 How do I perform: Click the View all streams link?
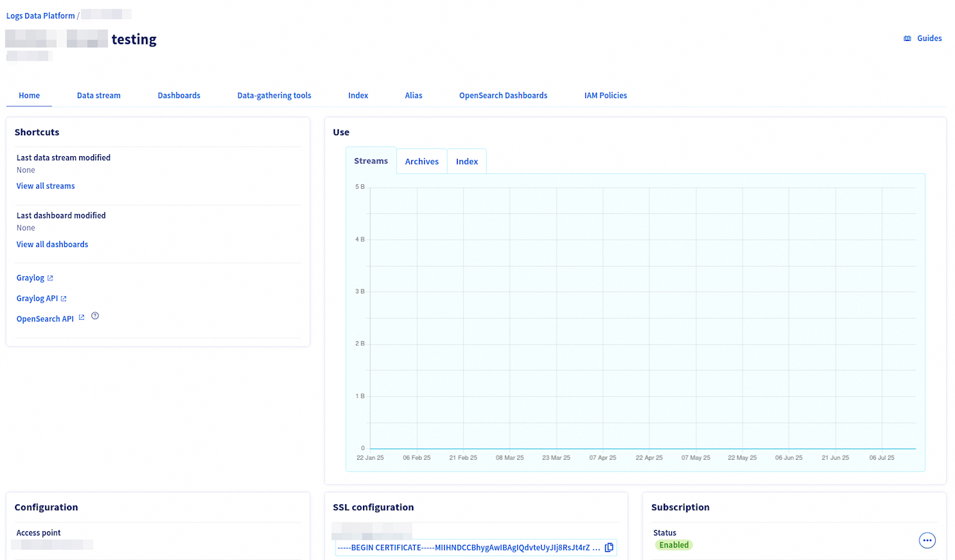click(x=46, y=186)
